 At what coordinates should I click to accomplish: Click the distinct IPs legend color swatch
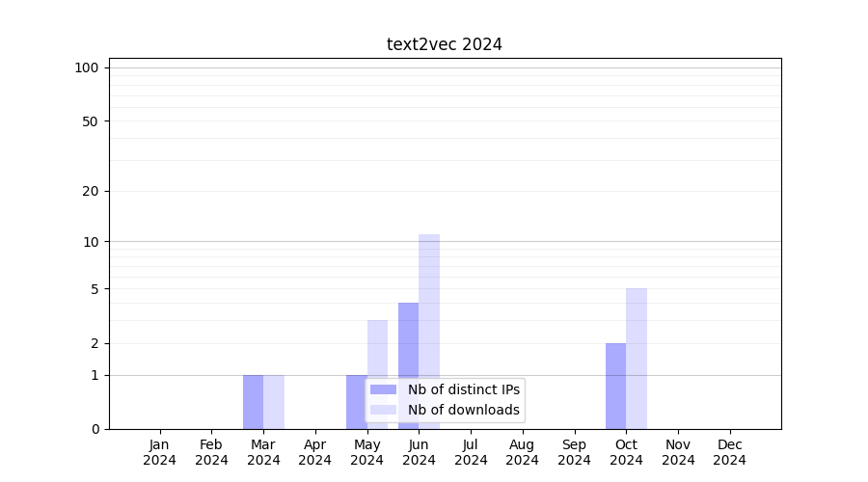point(384,389)
